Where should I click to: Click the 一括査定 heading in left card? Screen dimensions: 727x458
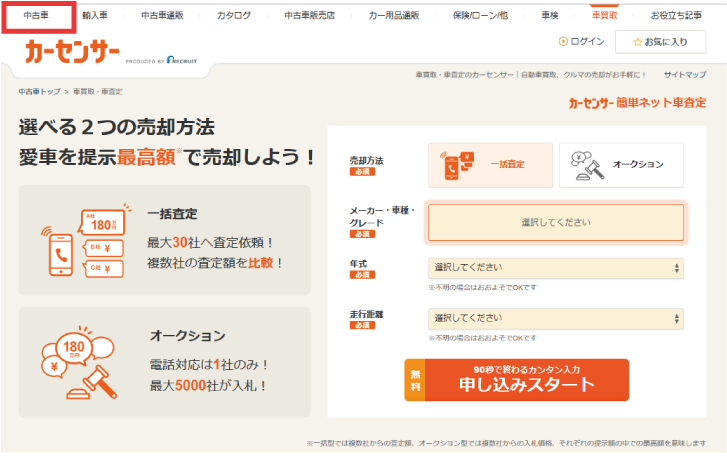pos(172,214)
